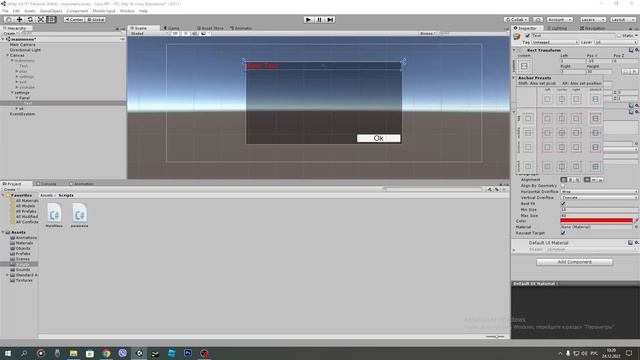Toggle the Static checkbox

pos(619,36)
